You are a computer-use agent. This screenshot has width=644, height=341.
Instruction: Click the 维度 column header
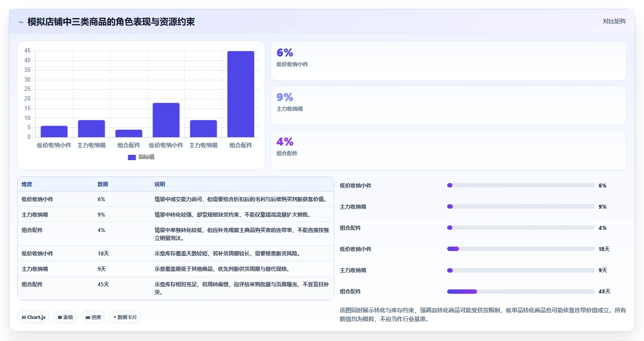(27, 184)
